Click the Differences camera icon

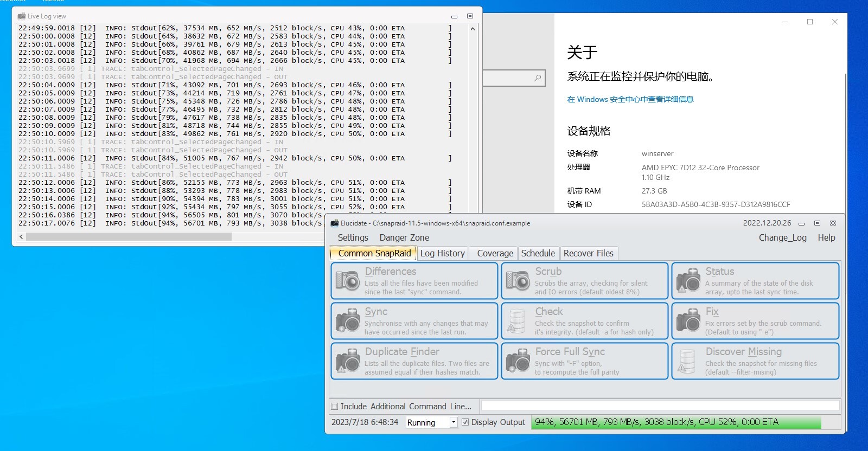pyautogui.click(x=348, y=281)
